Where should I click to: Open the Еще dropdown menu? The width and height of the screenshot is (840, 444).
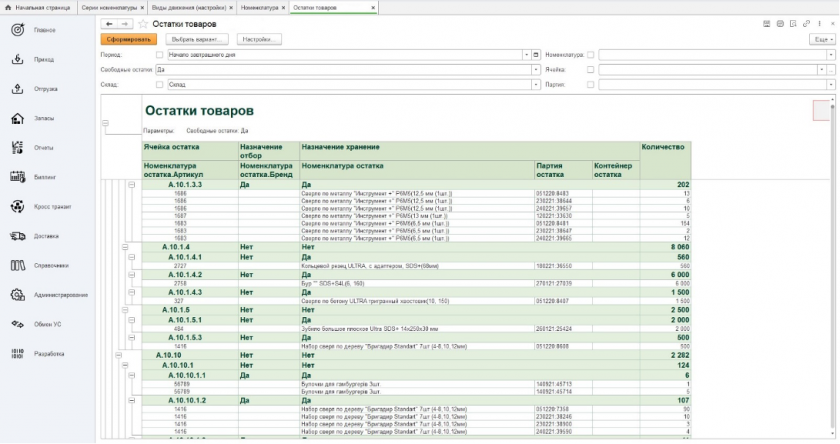coord(822,40)
